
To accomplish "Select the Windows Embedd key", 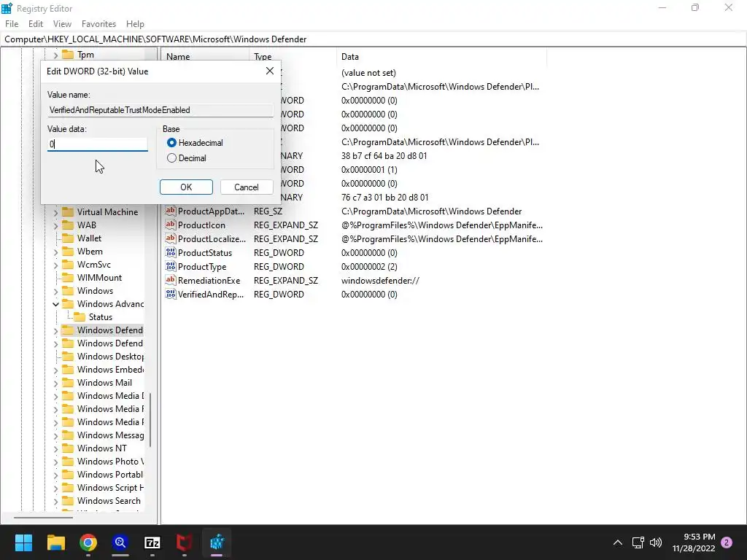I will tap(110, 370).
